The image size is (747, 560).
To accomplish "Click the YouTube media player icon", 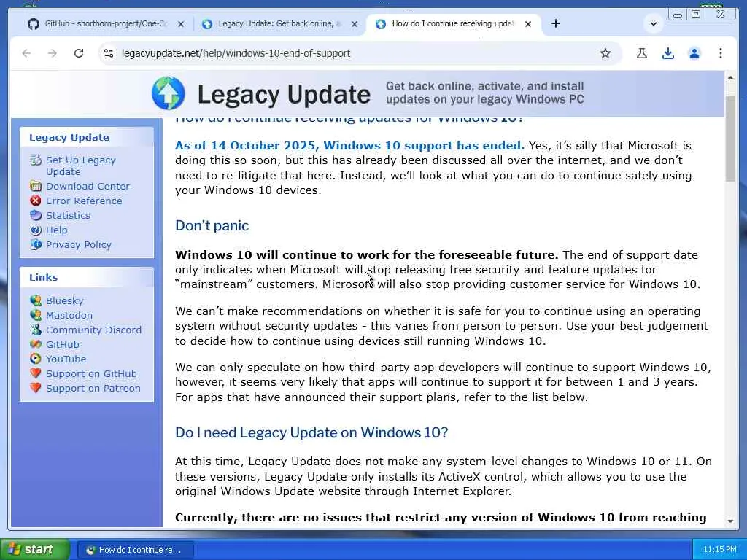I will pyautogui.click(x=36, y=359).
